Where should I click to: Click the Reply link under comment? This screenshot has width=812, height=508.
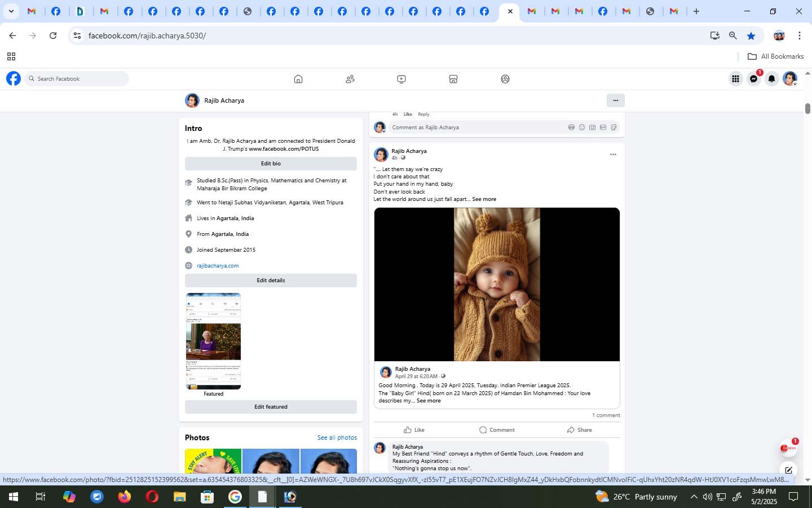423,114
